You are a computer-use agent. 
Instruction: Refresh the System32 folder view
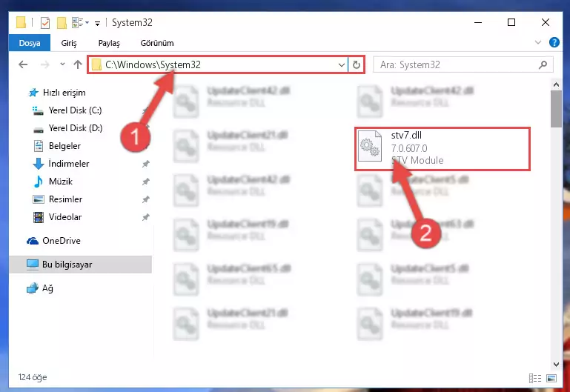pos(357,65)
